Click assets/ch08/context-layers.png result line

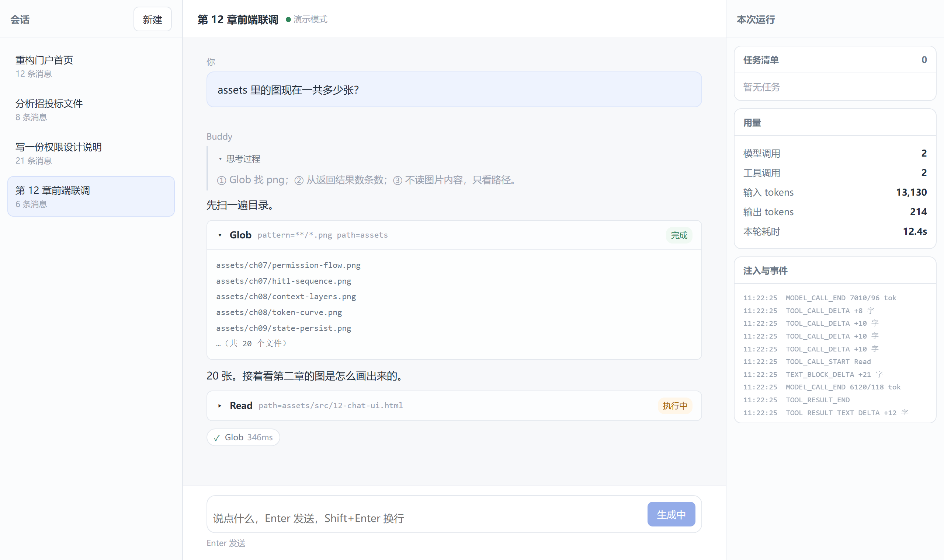tap(286, 297)
